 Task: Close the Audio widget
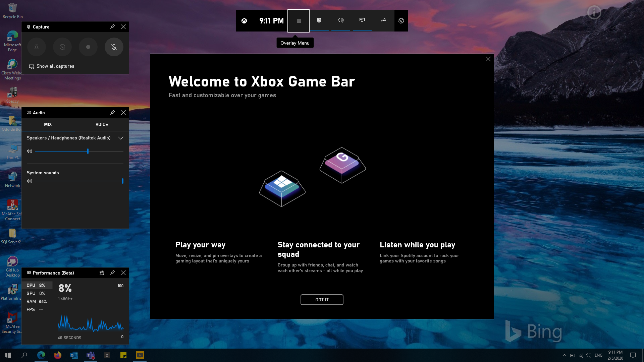(123, 113)
